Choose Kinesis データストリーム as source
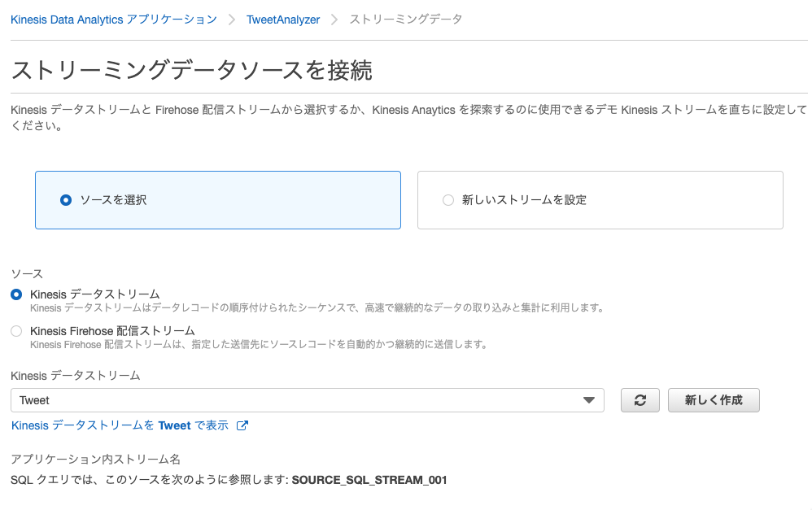This screenshot has width=812, height=510. tap(16, 294)
